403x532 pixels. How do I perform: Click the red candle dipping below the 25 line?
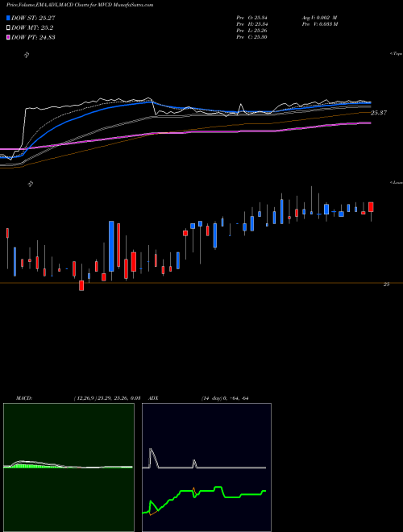(81, 285)
